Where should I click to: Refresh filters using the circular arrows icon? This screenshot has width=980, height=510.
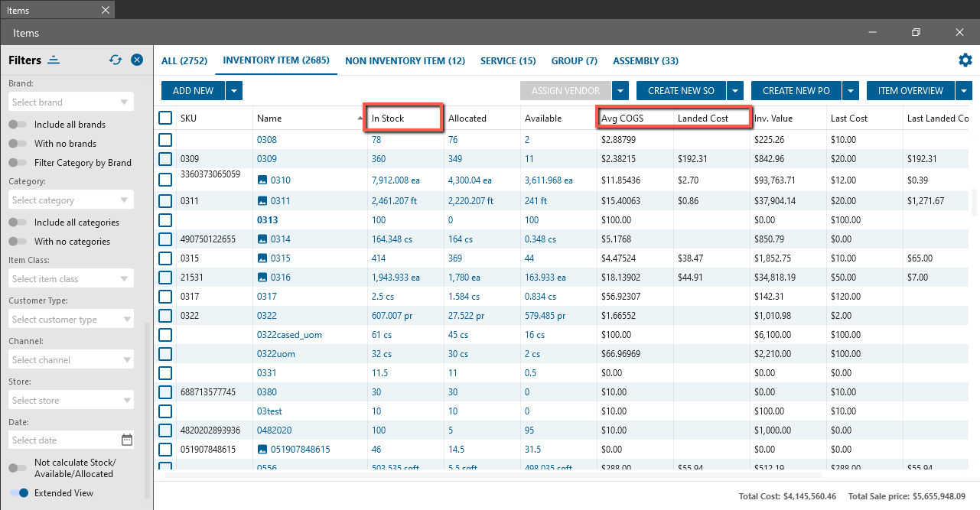click(x=116, y=60)
